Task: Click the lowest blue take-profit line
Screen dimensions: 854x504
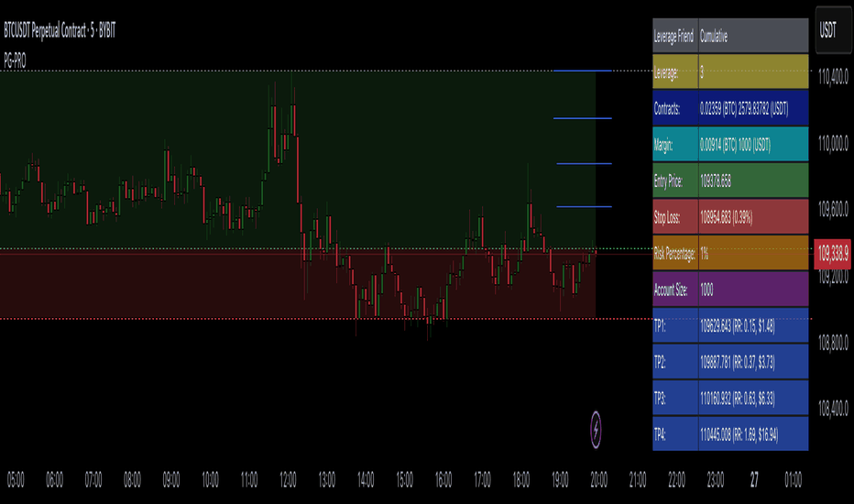Action: [584, 206]
